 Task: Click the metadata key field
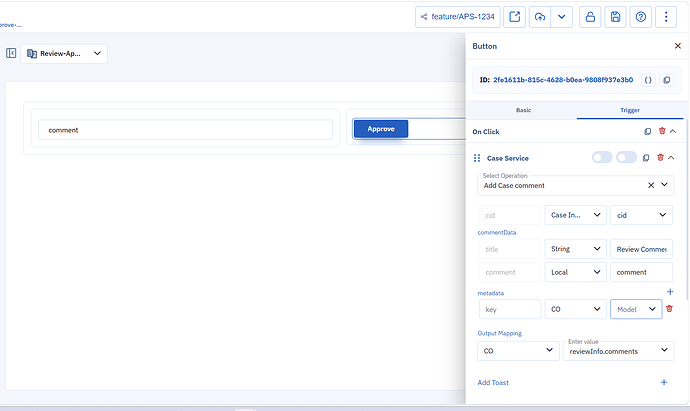[510, 309]
